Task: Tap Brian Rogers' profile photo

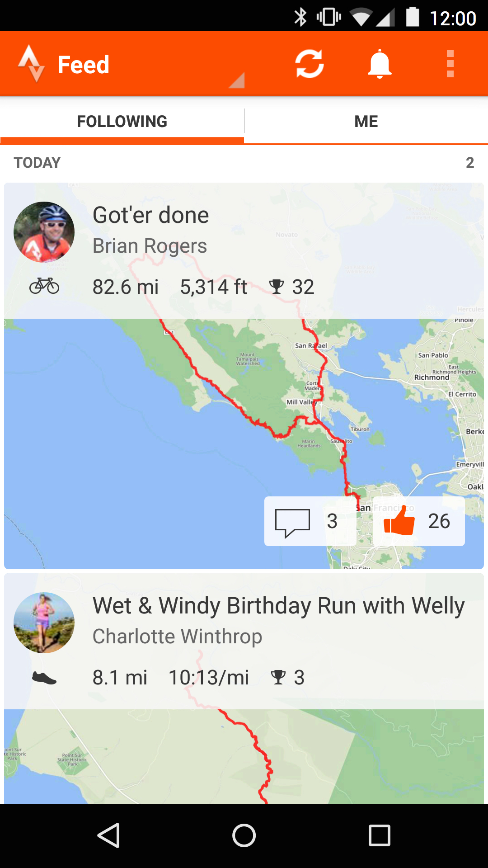Action: (x=44, y=232)
